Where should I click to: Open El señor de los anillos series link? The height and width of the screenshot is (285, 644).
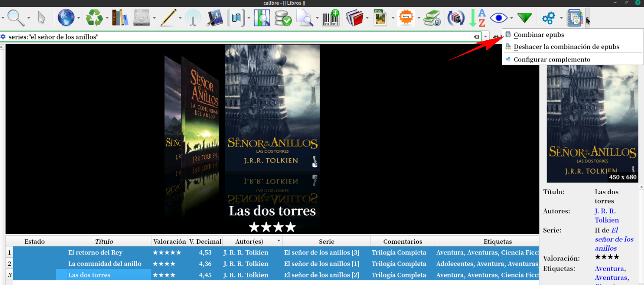[x=614, y=239]
